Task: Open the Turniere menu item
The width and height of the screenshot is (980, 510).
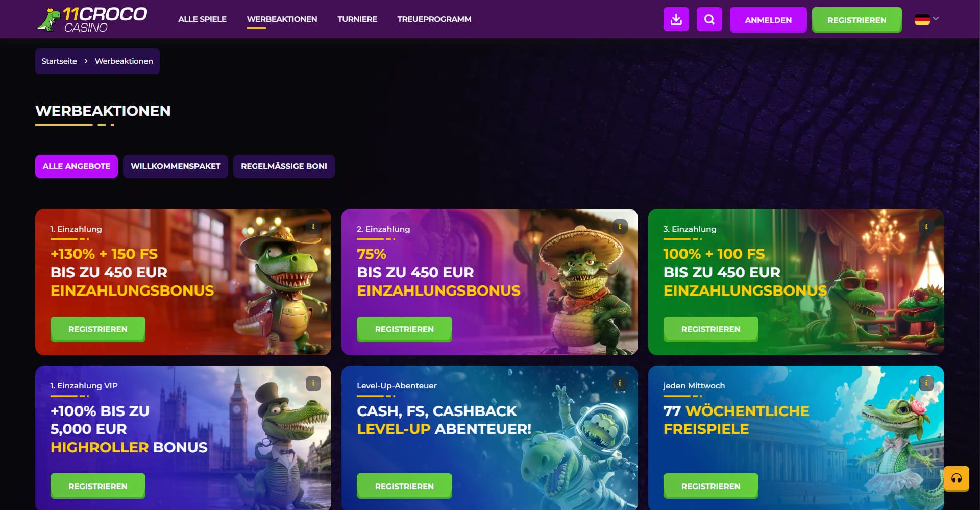Action: coord(357,19)
